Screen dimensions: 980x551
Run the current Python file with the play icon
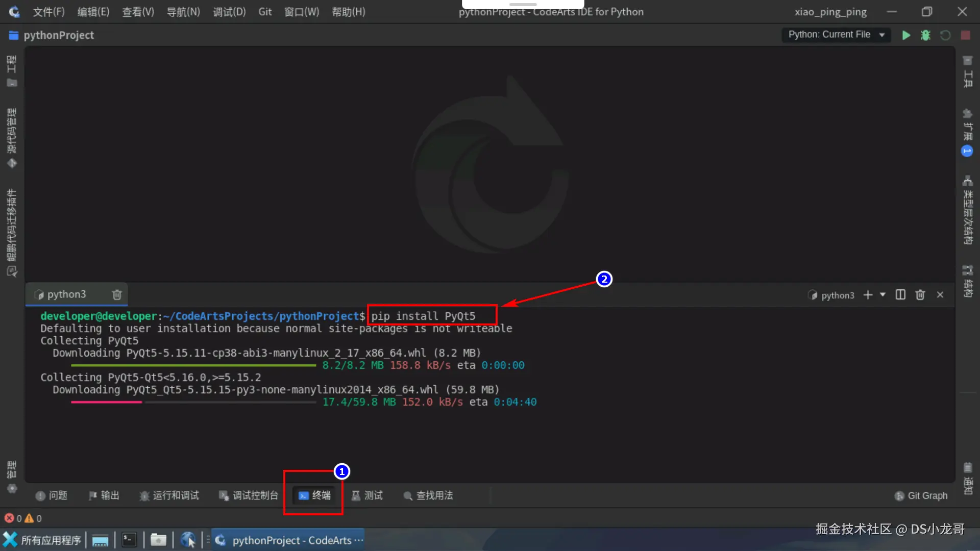pyautogui.click(x=906, y=35)
